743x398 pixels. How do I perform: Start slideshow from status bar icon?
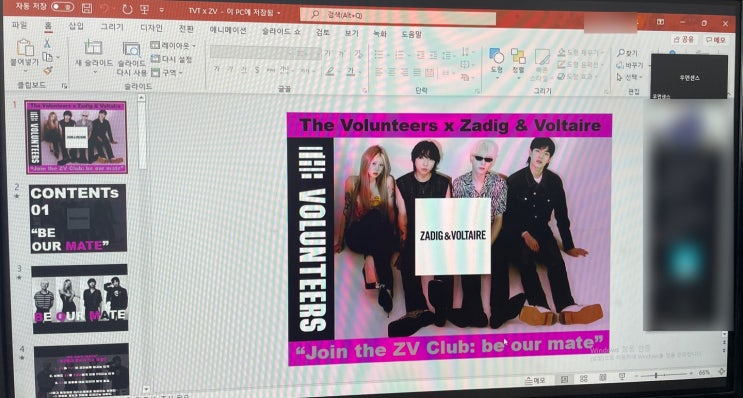tap(621, 377)
